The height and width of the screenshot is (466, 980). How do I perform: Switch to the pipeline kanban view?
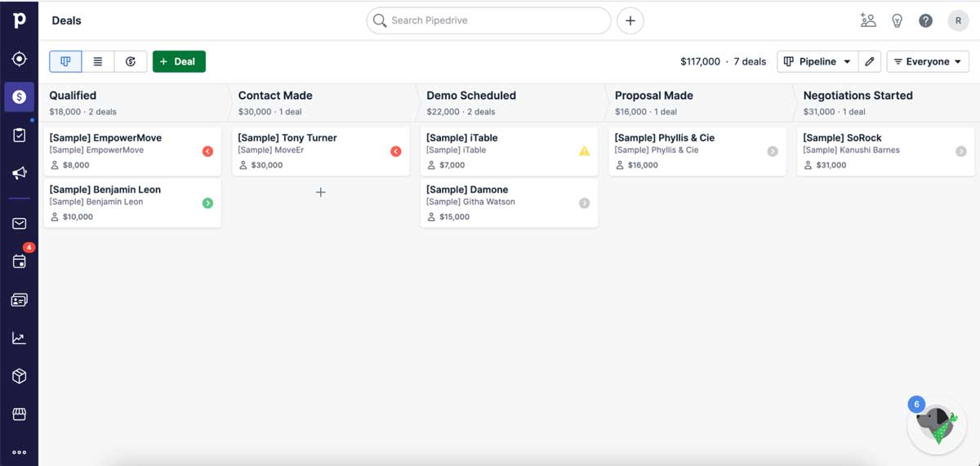[x=65, y=61]
